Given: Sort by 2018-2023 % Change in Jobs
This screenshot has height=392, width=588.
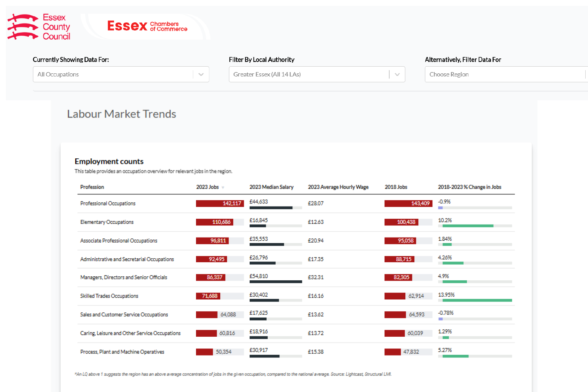Looking at the screenshot, I should coord(469,187).
